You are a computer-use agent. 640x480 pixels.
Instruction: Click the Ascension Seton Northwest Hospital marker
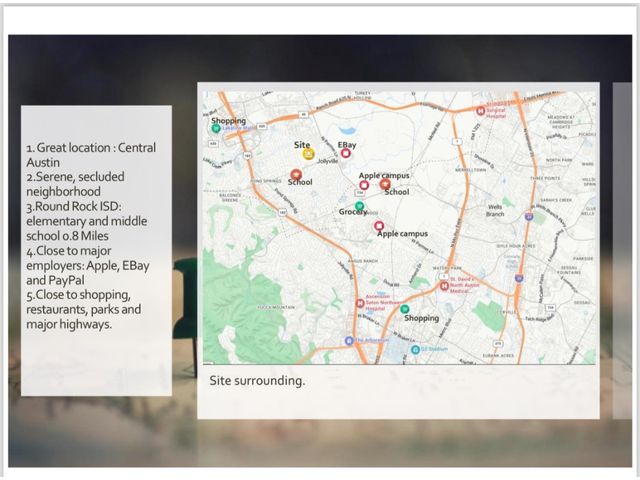pyautogui.click(x=360, y=303)
